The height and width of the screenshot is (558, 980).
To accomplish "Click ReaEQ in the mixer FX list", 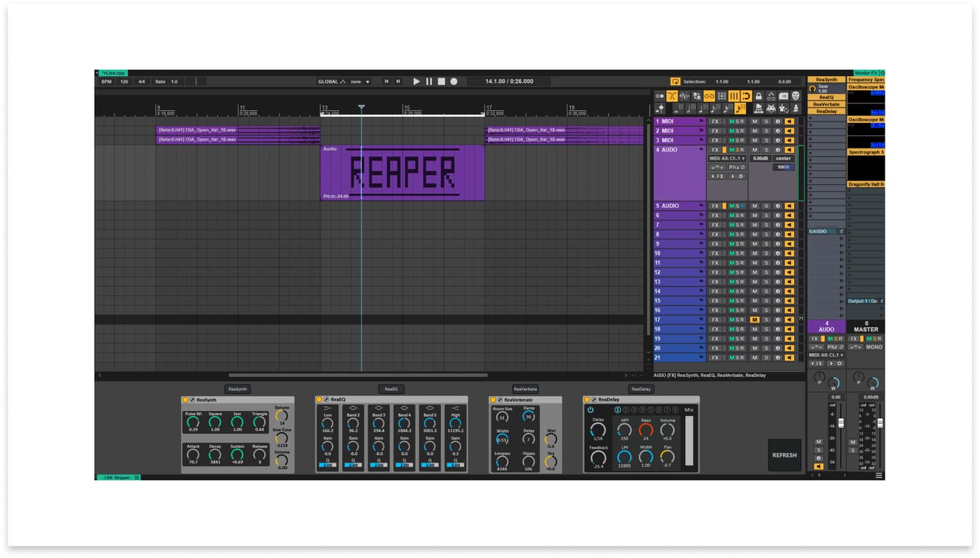I will pos(826,97).
